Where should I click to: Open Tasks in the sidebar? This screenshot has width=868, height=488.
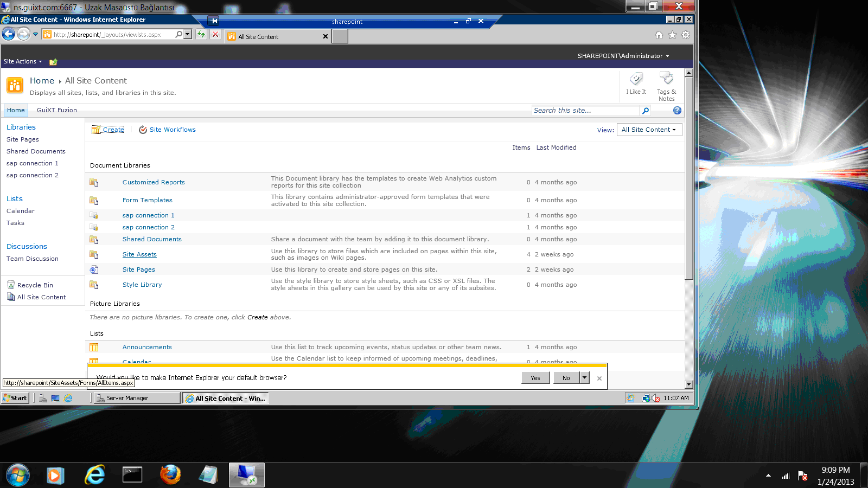click(15, 223)
